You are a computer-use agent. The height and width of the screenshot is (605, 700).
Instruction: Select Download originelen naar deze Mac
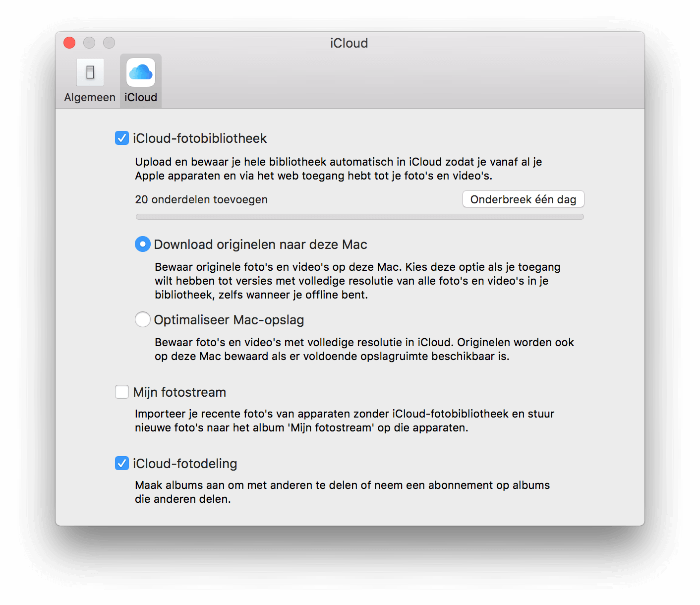(143, 244)
